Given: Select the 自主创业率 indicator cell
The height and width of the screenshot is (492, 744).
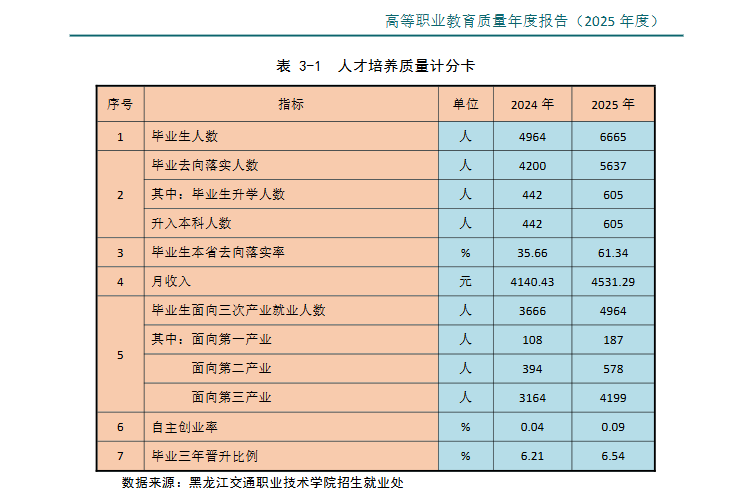Looking at the screenshot, I should 291,427.
